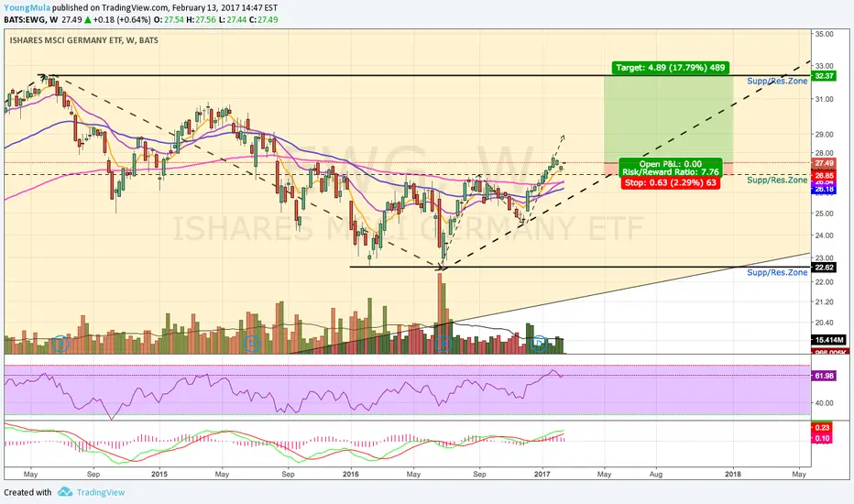The height and width of the screenshot is (504, 854).
Task: Click the 40.00 RSI scale tick
Action: [824, 403]
